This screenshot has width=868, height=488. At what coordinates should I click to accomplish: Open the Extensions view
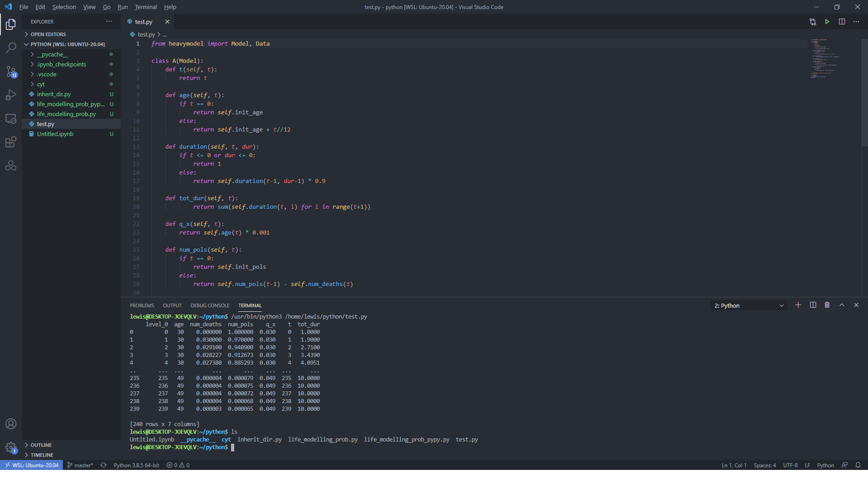11,142
